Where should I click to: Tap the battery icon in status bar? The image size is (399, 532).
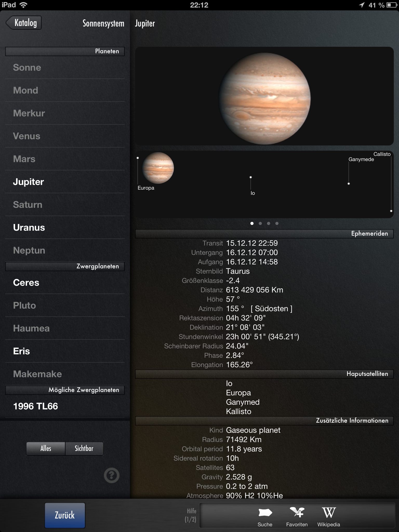tap(391, 5)
